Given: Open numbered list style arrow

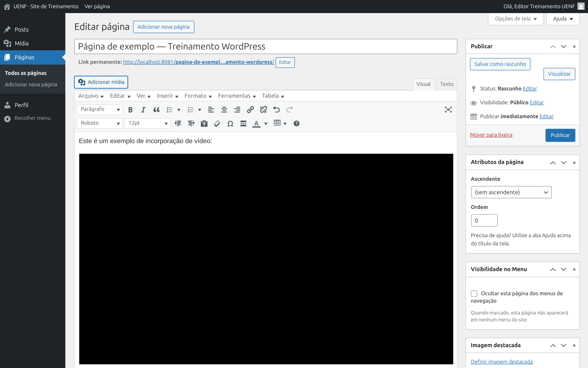Looking at the screenshot, I should [200, 110].
